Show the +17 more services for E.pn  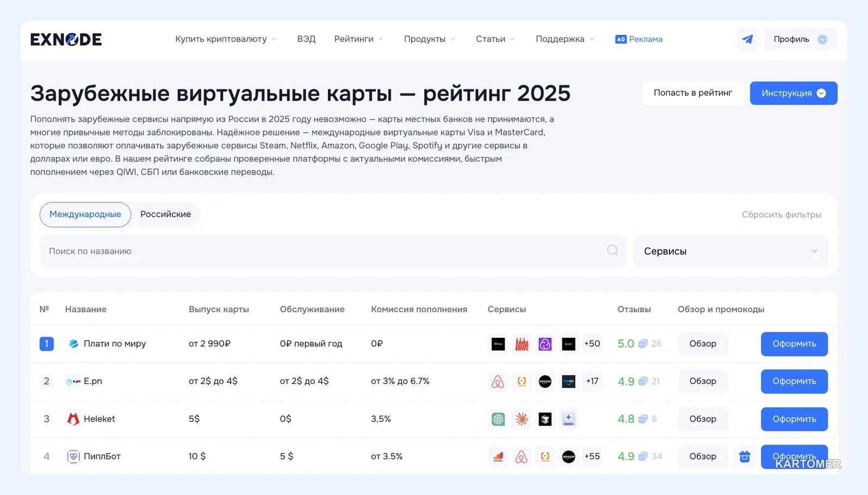point(592,381)
